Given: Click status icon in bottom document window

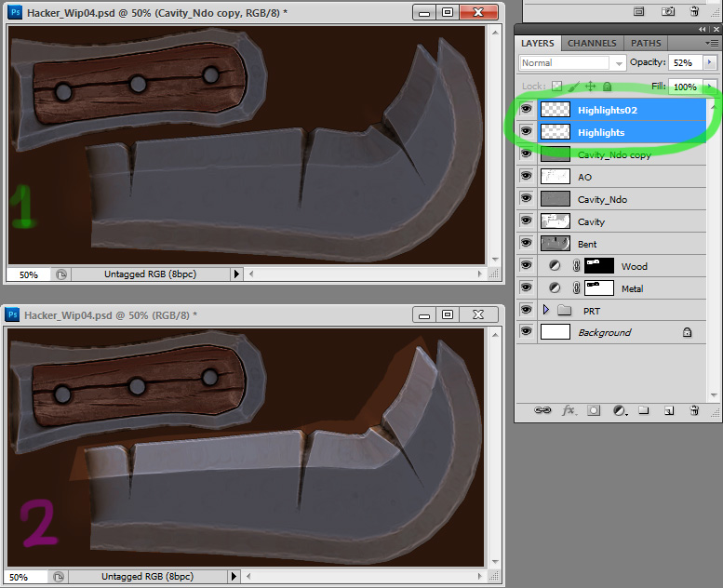Looking at the screenshot, I should click(x=59, y=577).
